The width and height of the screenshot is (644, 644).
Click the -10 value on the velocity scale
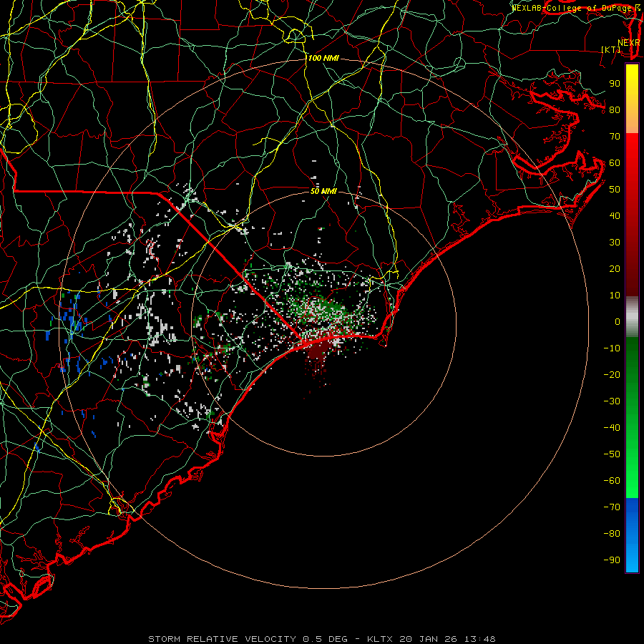[x=612, y=348]
